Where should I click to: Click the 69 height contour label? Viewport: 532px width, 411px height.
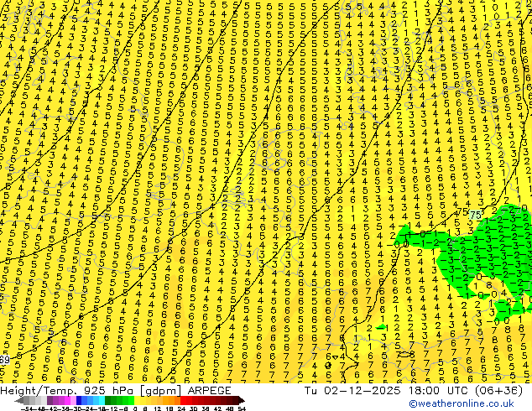click(x=4, y=360)
